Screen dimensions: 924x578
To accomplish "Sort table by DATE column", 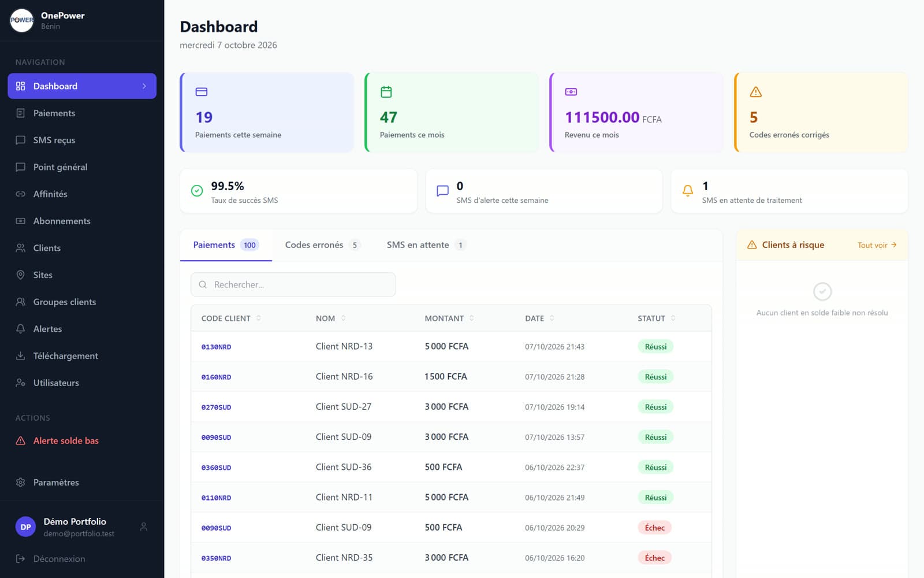I will 539,318.
